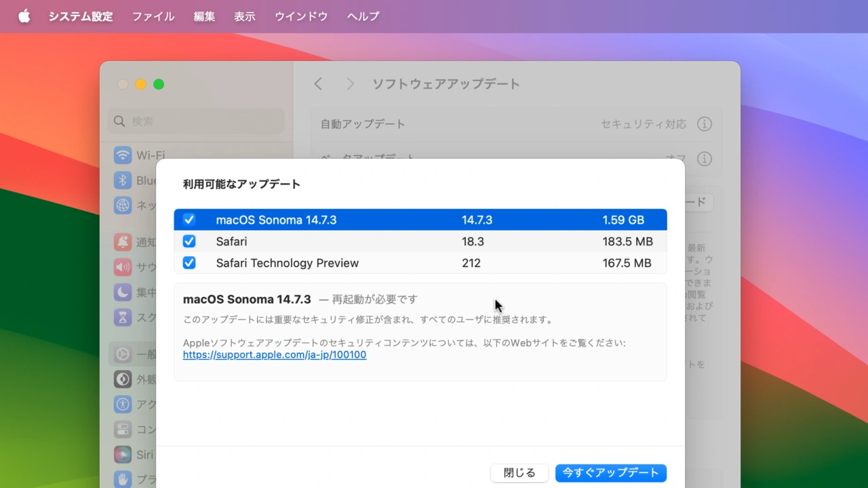
Task: Click the info icon for 自動アップデート
Action: [x=705, y=124]
